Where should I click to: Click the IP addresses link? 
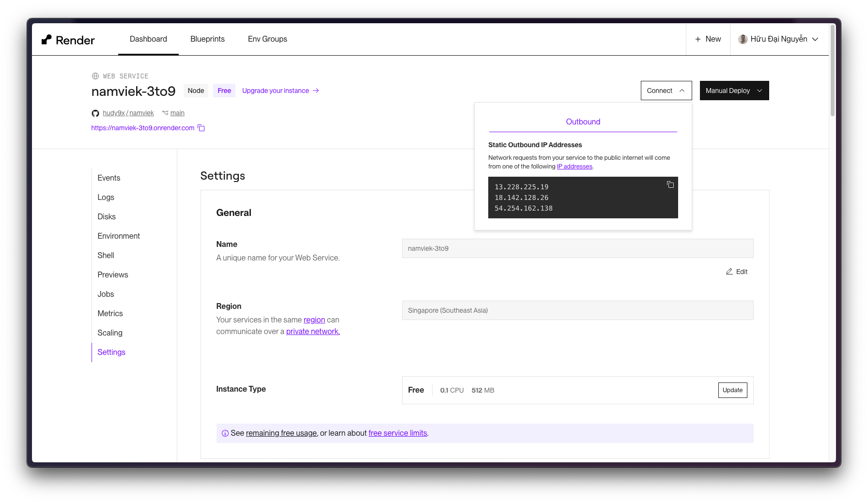coord(574,167)
